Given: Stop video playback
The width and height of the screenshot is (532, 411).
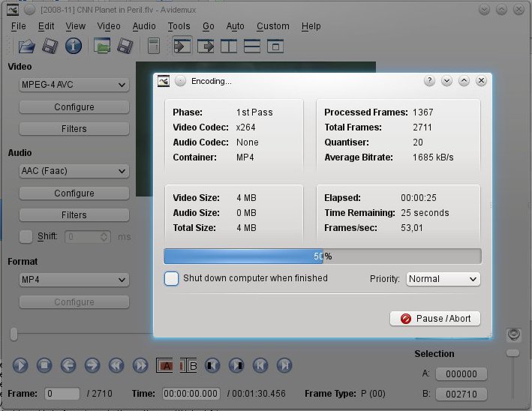Looking at the screenshot, I should point(44,365).
